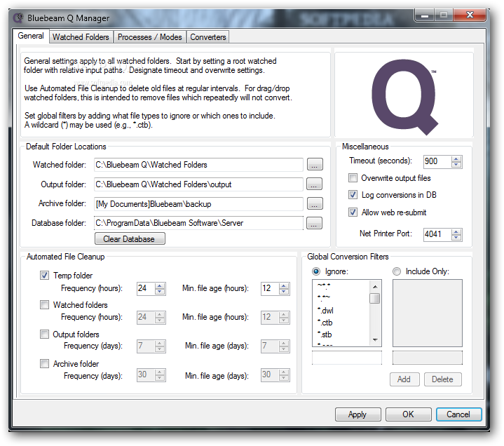Image resolution: width=504 pixels, height=446 pixels.
Task: Click the Ignore filter text input
Action: pyautogui.click(x=347, y=358)
